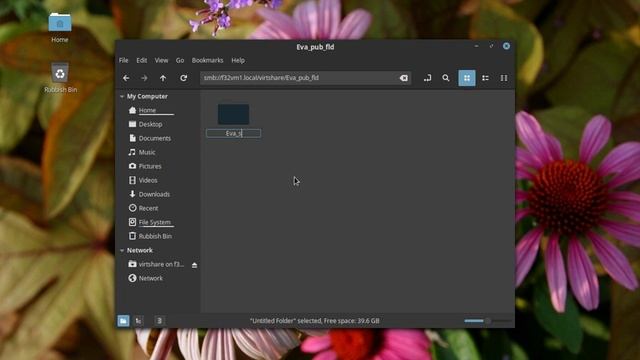Viewport: 640px width, 360px height.
Task: Open Documents in the sidebar
Action: [x=154, y=138]
